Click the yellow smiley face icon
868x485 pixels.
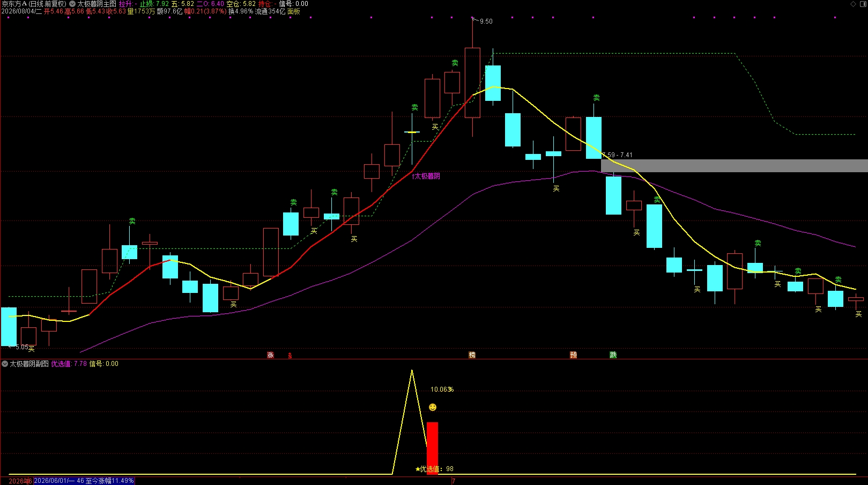pos(433,407)
